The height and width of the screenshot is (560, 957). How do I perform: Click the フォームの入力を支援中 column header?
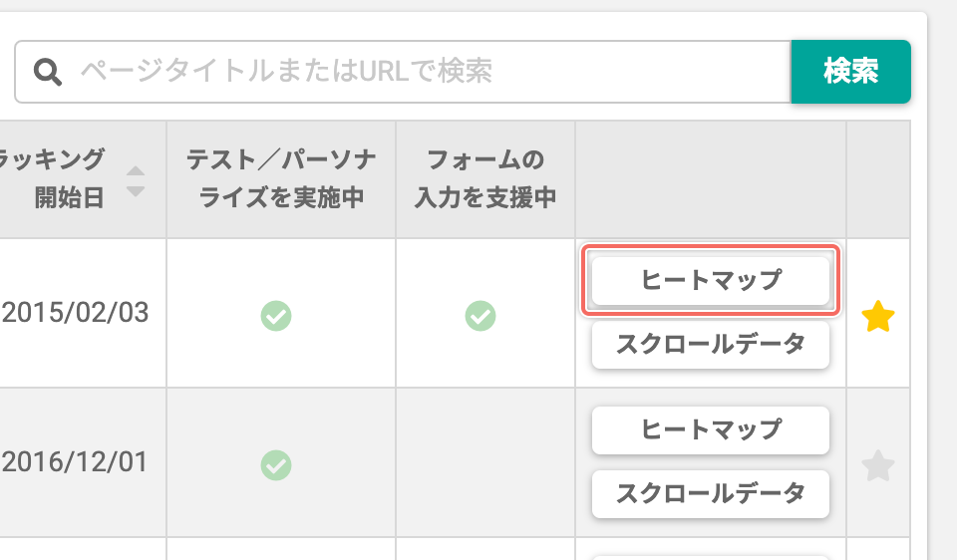coord(485,178)
